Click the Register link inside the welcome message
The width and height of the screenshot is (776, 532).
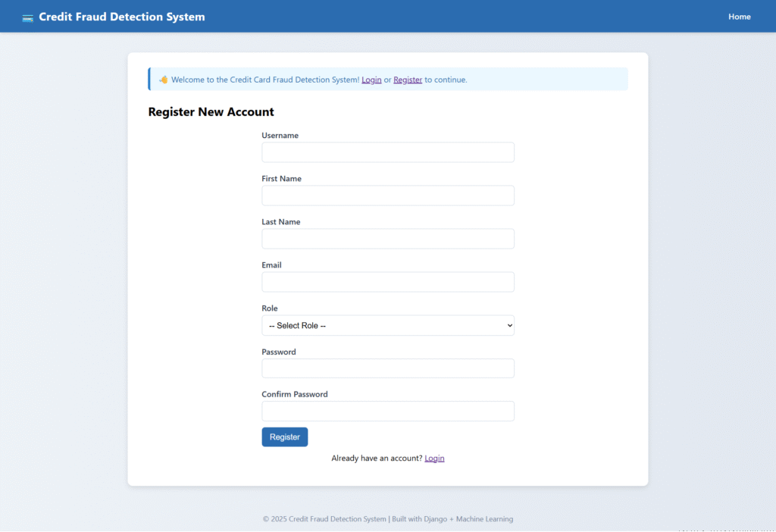pos(408,80)
